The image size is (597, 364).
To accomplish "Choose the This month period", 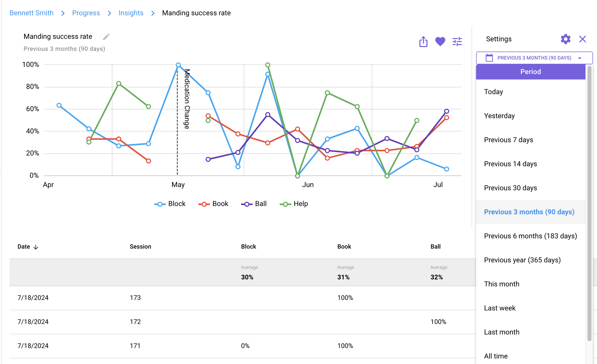I will pos(502,284).
